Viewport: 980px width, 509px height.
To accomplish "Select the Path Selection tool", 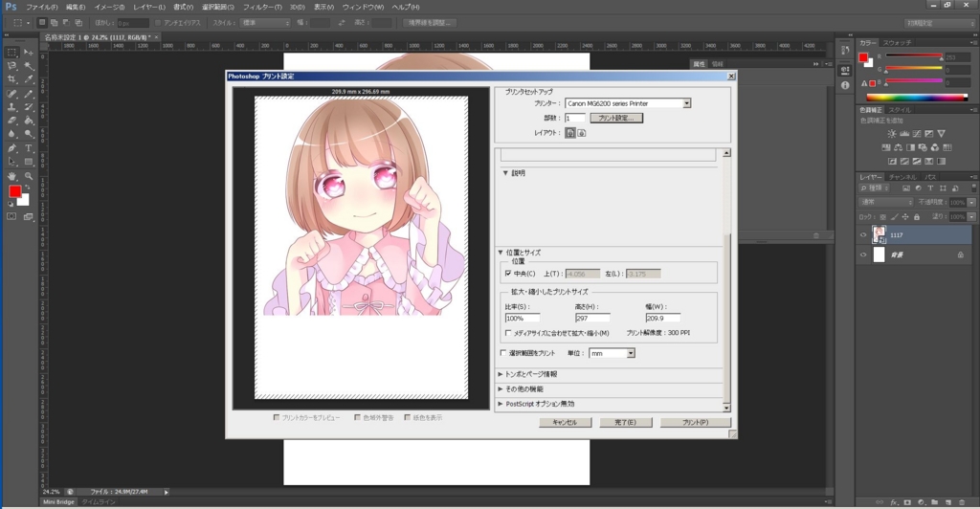I will pos(11,162).
